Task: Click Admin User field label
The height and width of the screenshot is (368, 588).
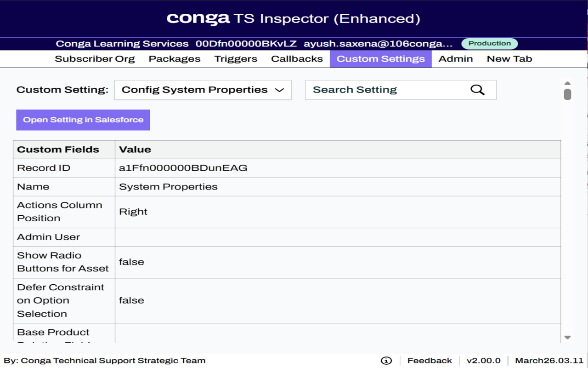Action: [49, 237]
